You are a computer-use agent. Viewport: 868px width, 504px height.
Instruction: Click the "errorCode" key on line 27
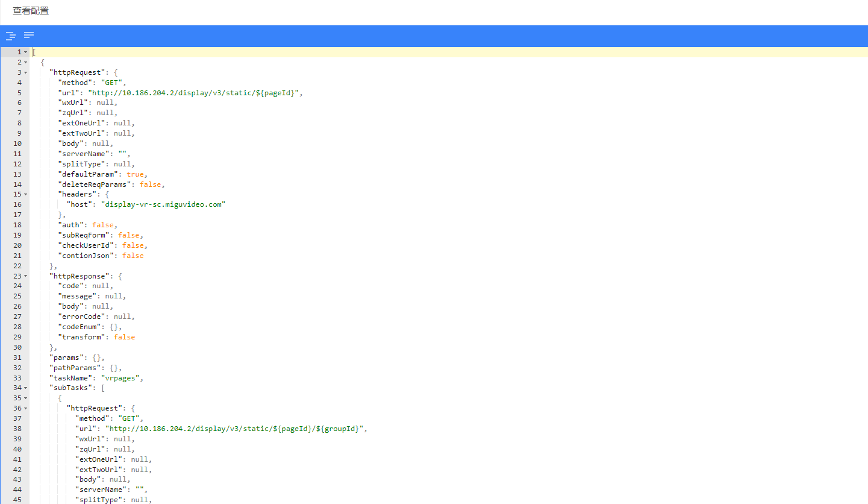[82, 317]
